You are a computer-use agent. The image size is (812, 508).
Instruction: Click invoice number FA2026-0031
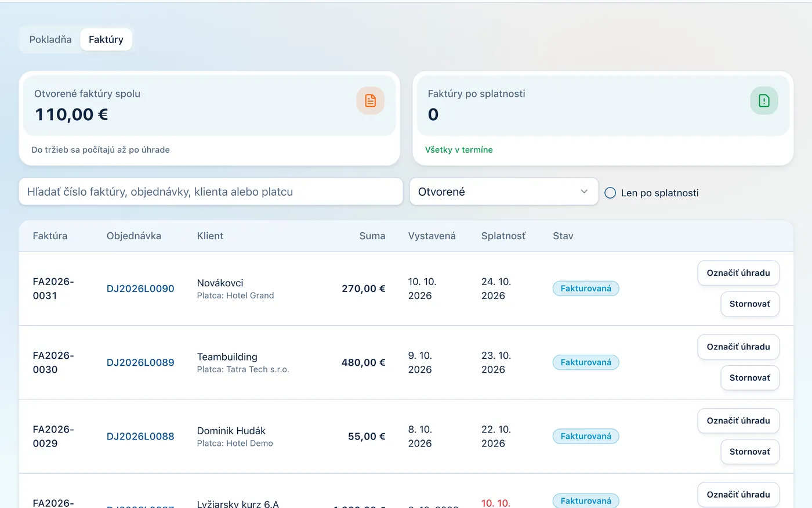(53, 289)
